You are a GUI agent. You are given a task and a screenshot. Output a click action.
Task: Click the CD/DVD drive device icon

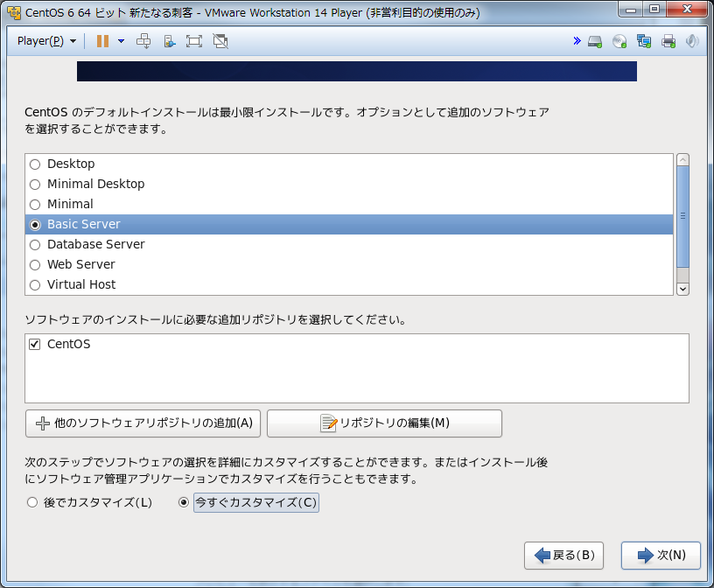pos(619,41)
